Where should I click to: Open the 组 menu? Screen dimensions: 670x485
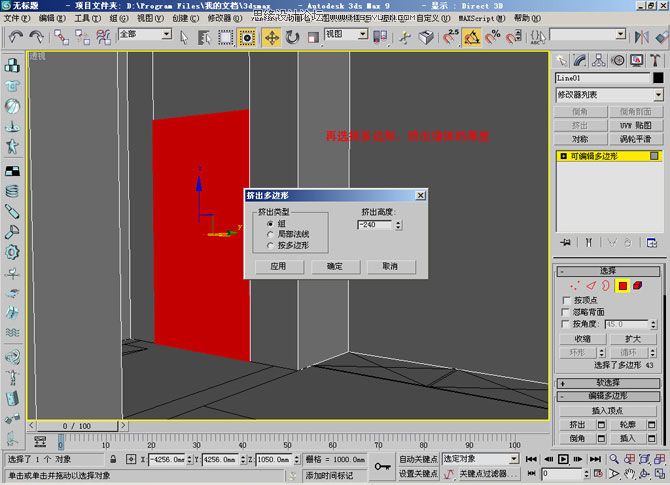pyautogui.click(x=119, y=18)
